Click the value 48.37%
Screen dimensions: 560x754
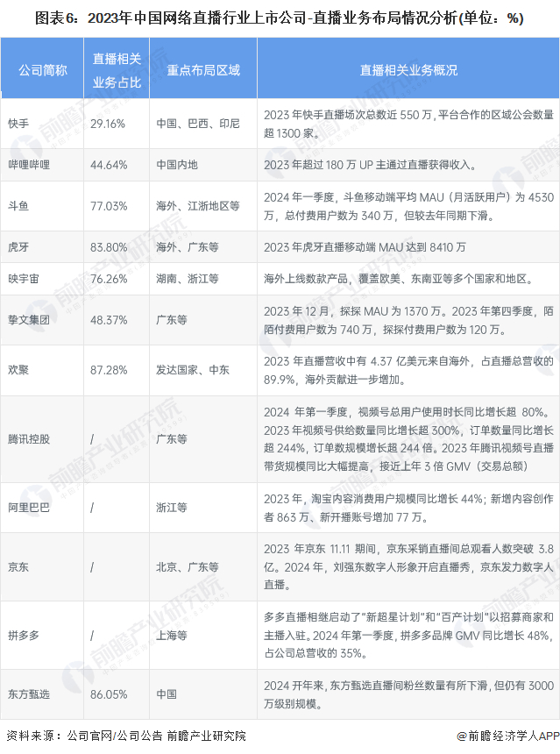109,320
